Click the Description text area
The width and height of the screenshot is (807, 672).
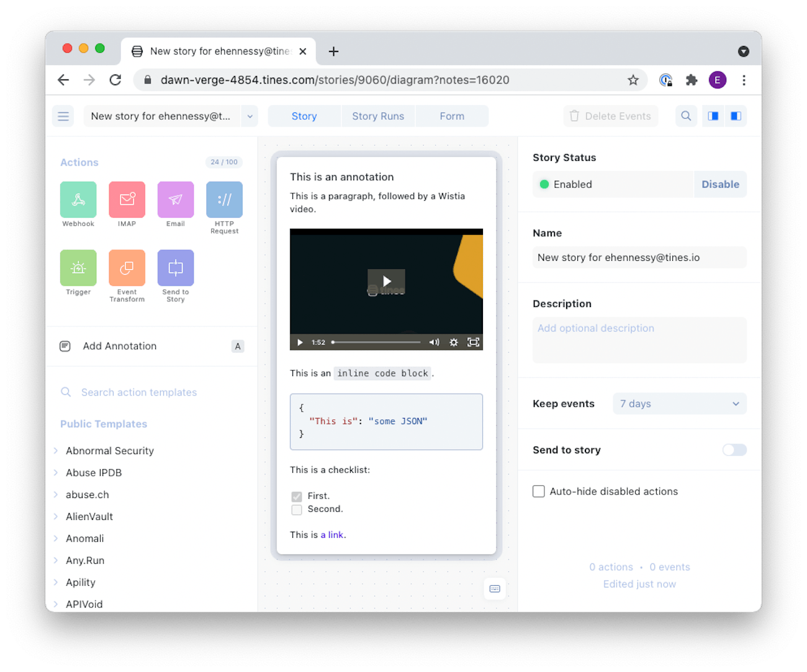click(x=639, y=340)
